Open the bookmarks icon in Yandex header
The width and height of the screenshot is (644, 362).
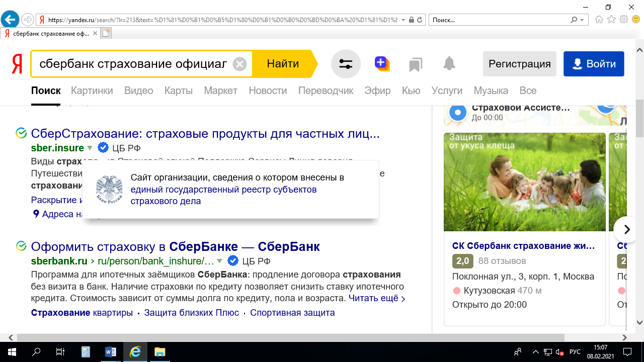[x=415, y=64]
